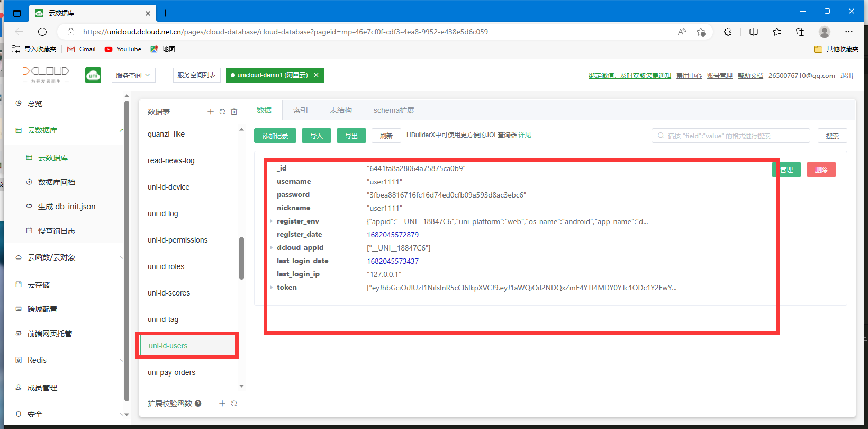Click the green uni logo icon
This screenshot has width=868, height=429.
(93, 75)
